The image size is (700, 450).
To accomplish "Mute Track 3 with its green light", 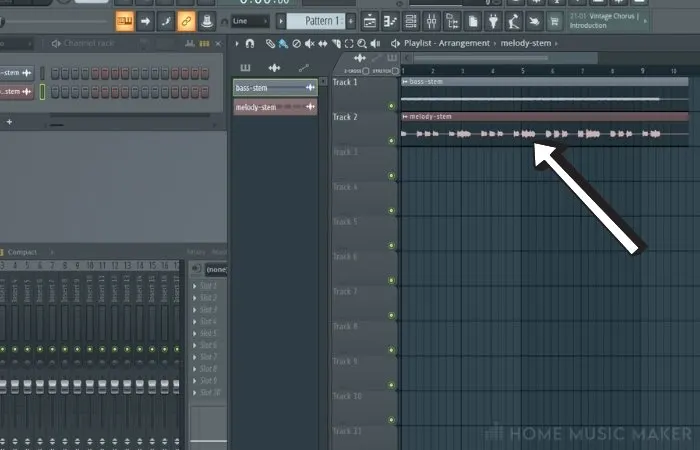I will [x=392, y=176].
